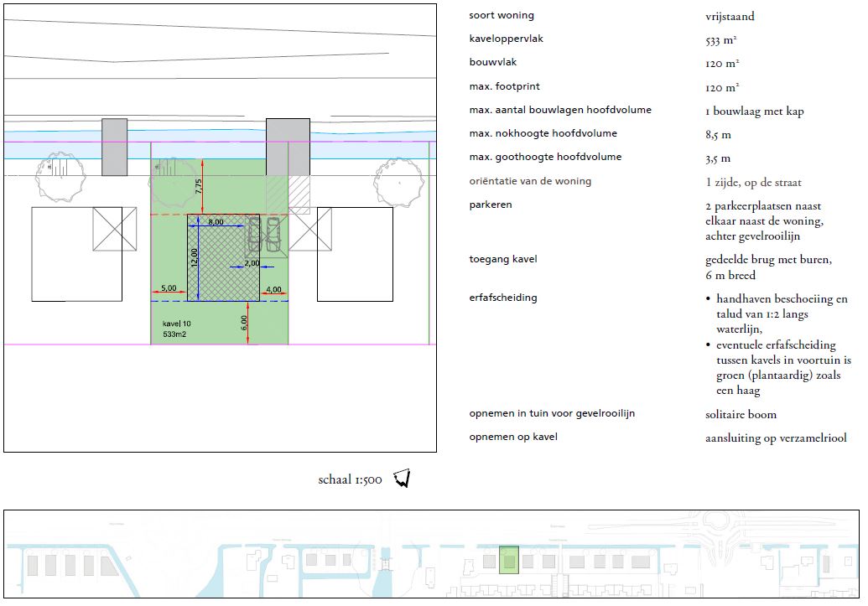Click the "schaal 1:500" text
Viewport: 868px width, 606px height.
(350, 480)
